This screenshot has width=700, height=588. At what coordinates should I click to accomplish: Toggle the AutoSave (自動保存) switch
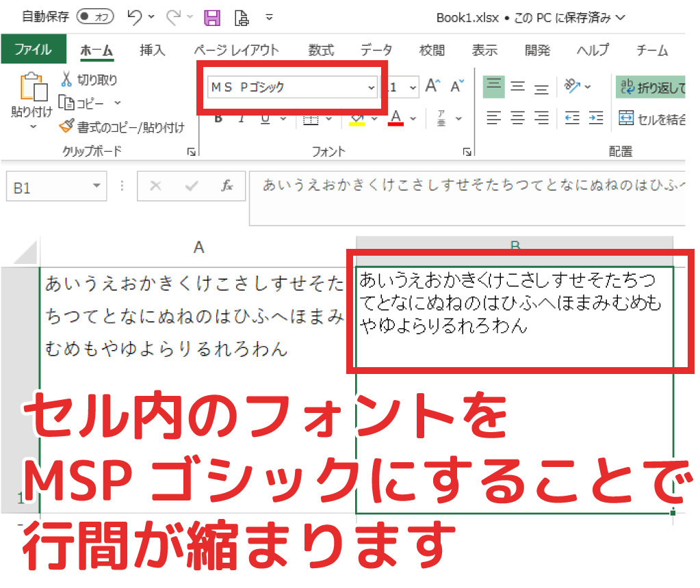pyautogui.click(x=95, y=17)
